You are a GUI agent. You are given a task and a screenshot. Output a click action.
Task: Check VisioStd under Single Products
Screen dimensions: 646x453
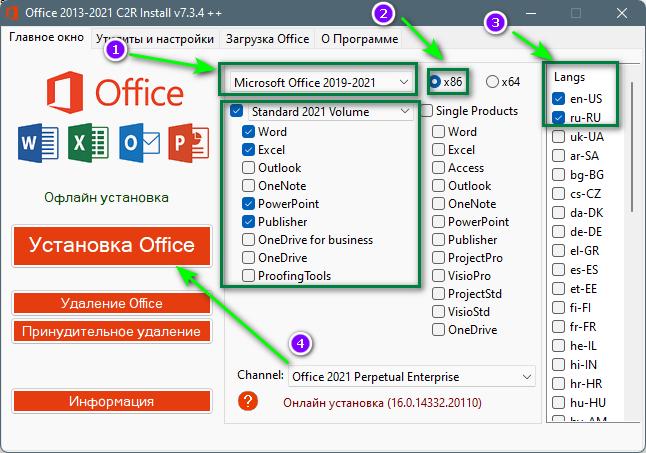(438, 312)
